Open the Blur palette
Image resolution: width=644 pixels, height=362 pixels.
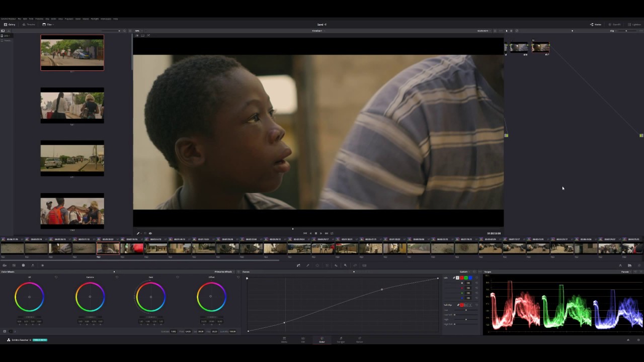[336, 265]
